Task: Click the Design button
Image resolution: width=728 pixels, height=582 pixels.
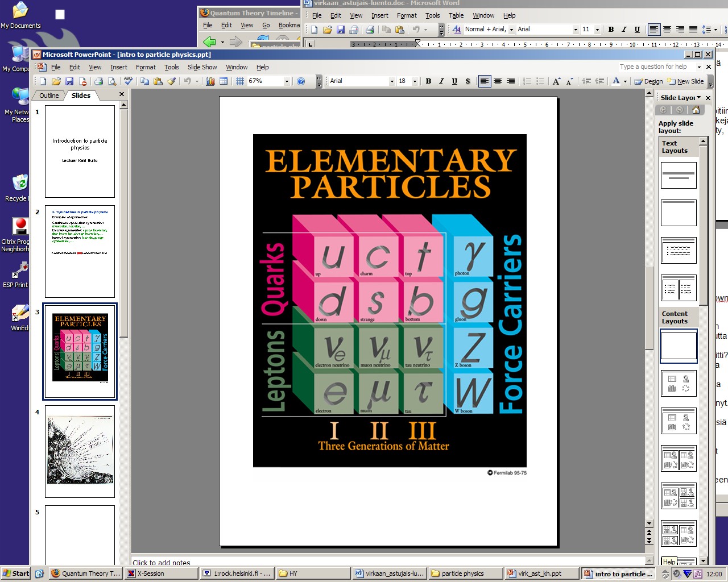Action: [648, 81]
